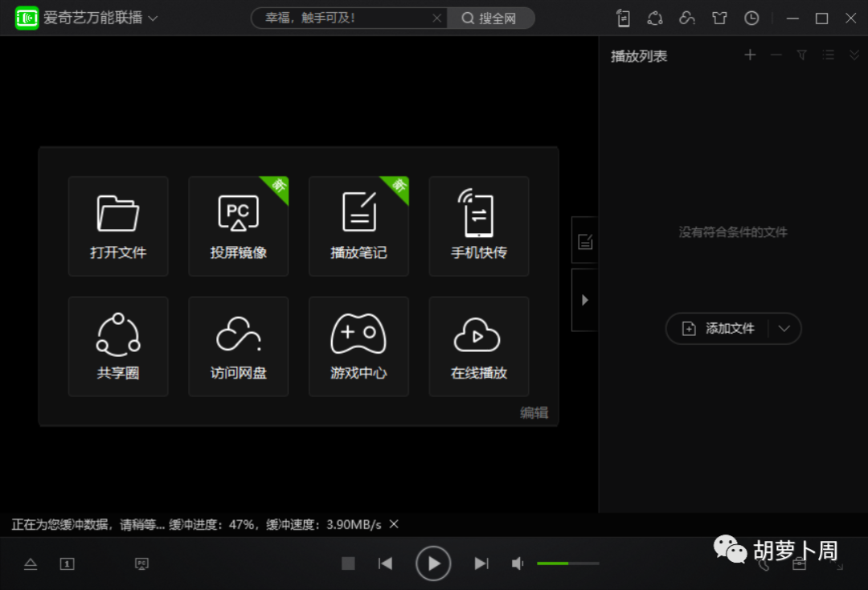Click the iQiyi app logo
The image size is (868, 590).
tap(27, 18)
